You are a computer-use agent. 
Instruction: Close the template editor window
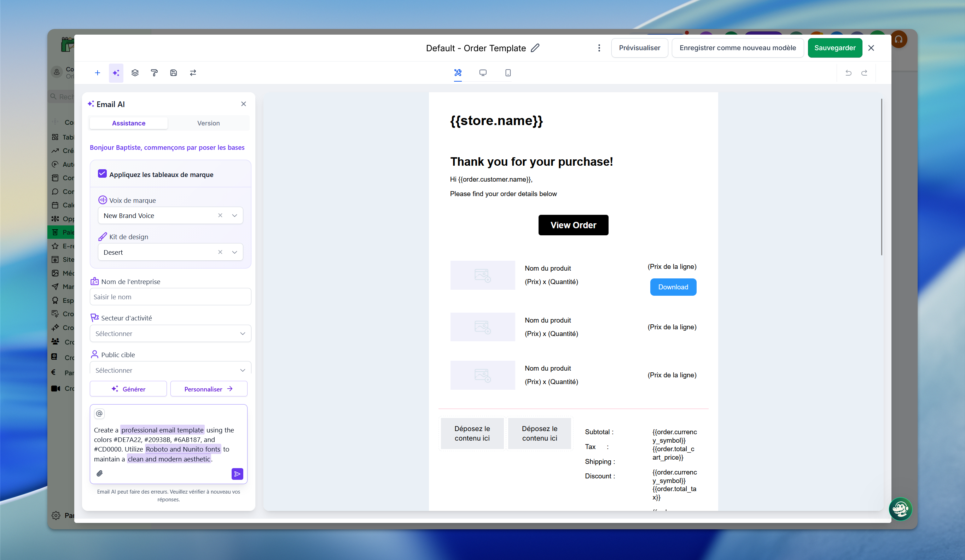point(871,48)
